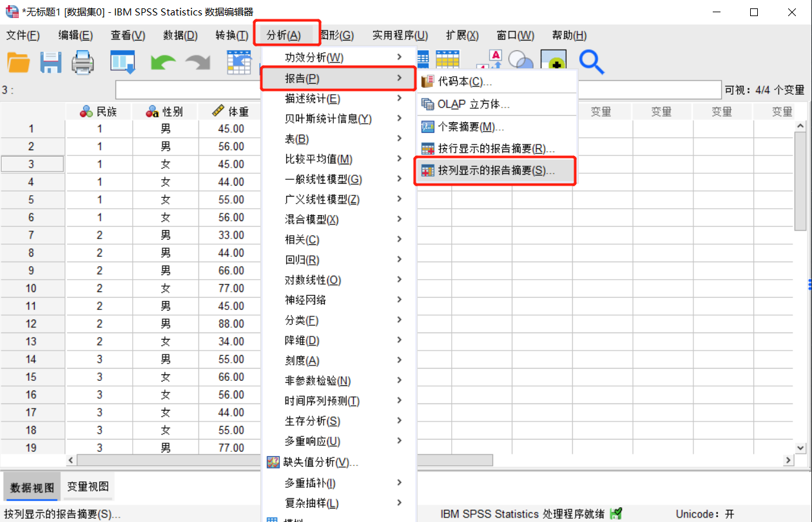Open the 转换(T) menu
Screen dimensions: 812x522
click(x=232, y=35)
